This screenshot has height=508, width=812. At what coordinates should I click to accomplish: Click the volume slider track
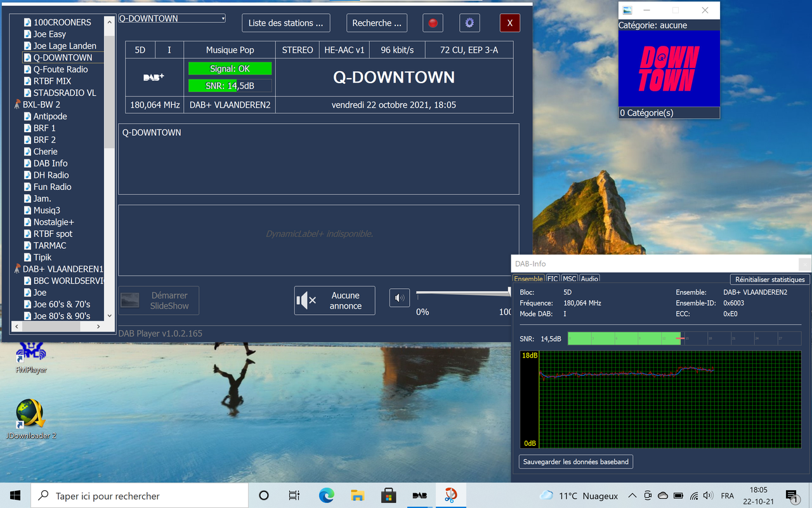(x=464, y=293)
